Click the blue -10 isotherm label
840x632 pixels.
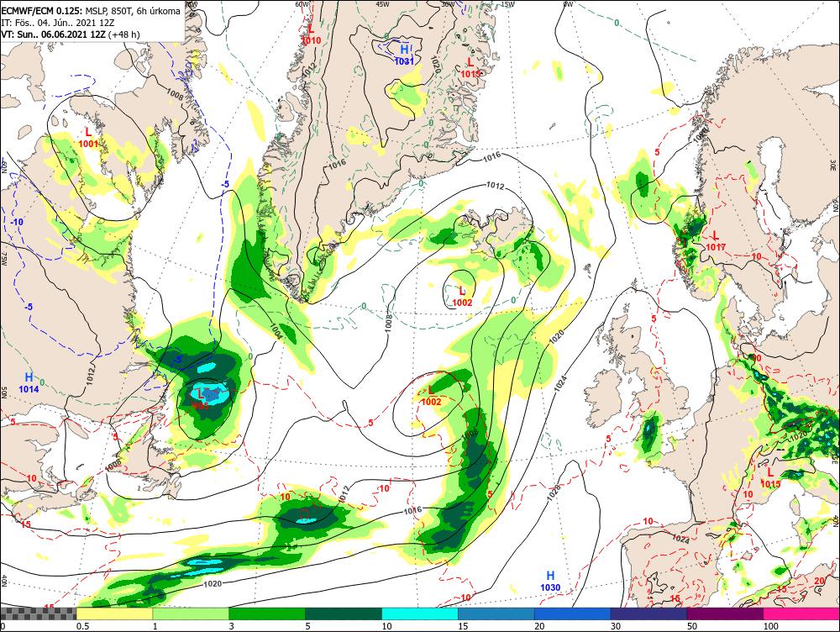17,222
